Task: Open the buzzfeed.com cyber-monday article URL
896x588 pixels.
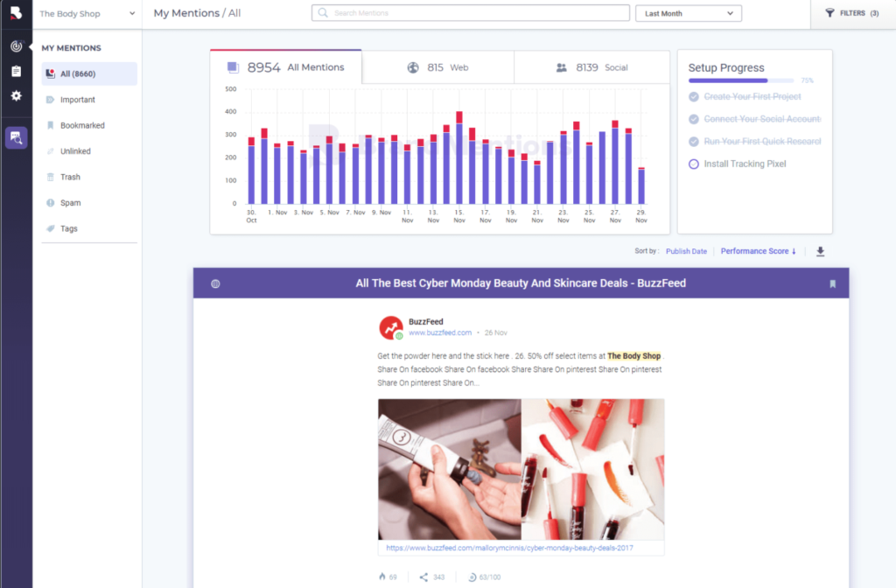Action: (509, 548)
